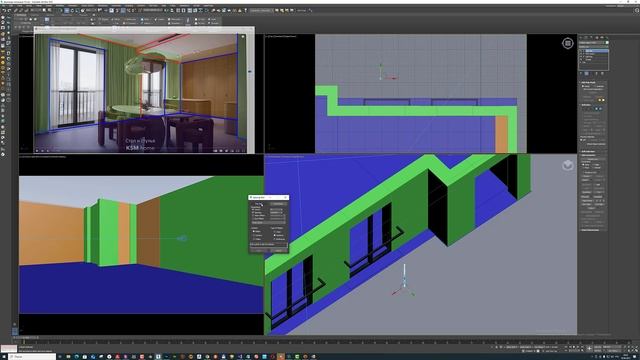Select the Edge constraint radio in Edit Geometry
Image resolution: width=640 pixels, height=360 pixels.
pos(592,164)
